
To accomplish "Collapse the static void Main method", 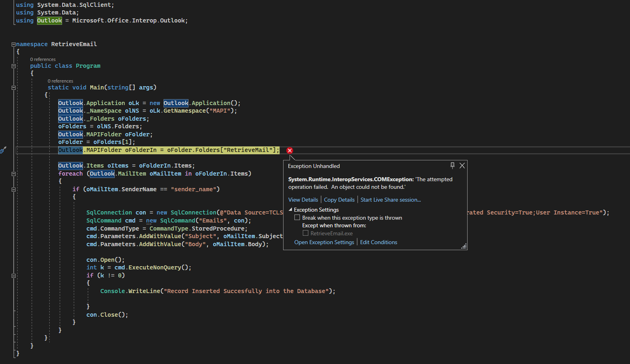I will point(14,88).
